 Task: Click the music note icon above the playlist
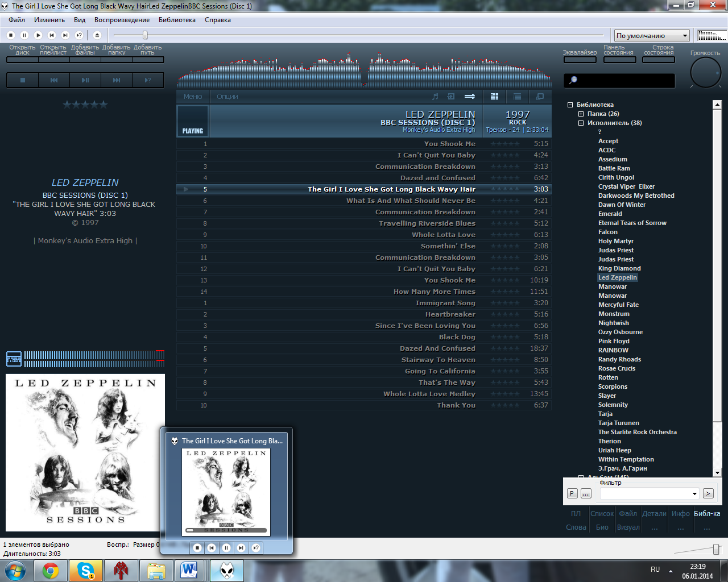tap(436, 97)
